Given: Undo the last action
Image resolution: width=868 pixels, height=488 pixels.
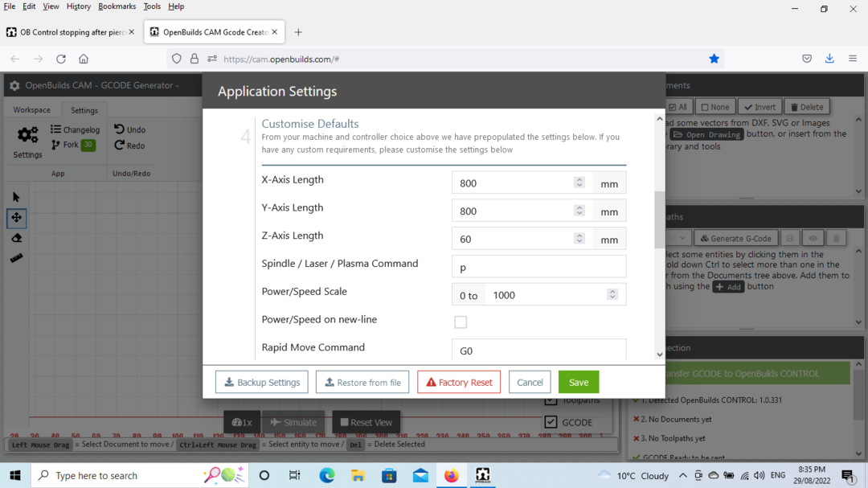Looking at the screenshot, I should point(129,129).
